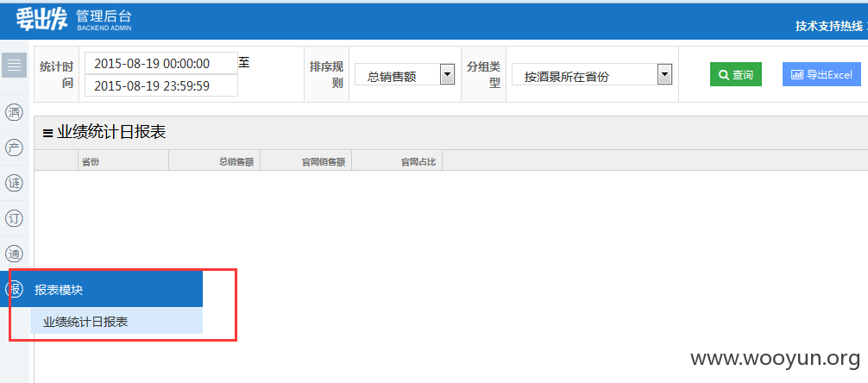This screenshot has height=383, width=868.
Task: Click the 查询 search button
Action: click(x=736, y=74)
